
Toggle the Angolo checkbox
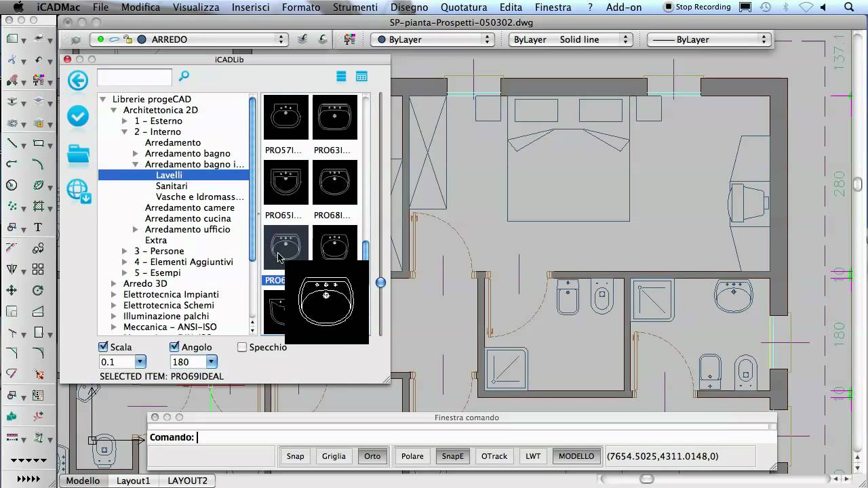(x=174, y=347)
